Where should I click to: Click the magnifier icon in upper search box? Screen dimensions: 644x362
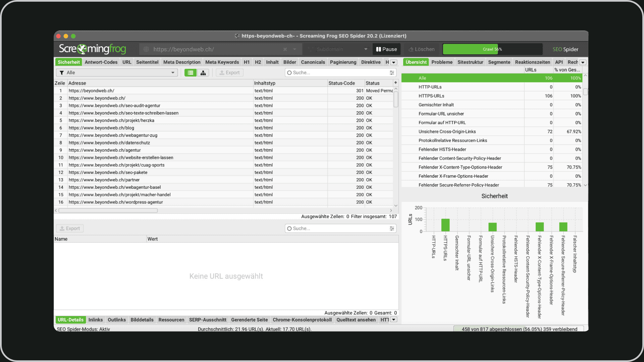point(289,73)
